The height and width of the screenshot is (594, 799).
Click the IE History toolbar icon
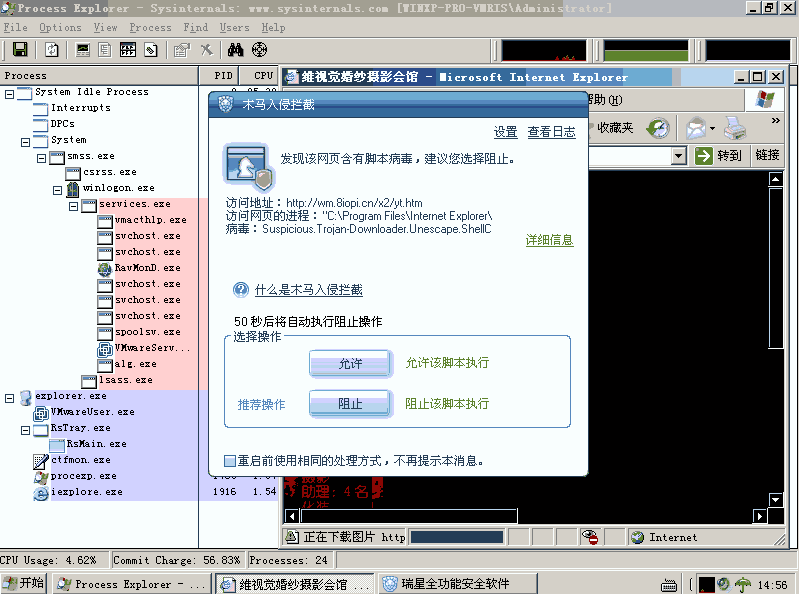pyautogui.click(x=658, y=128)
